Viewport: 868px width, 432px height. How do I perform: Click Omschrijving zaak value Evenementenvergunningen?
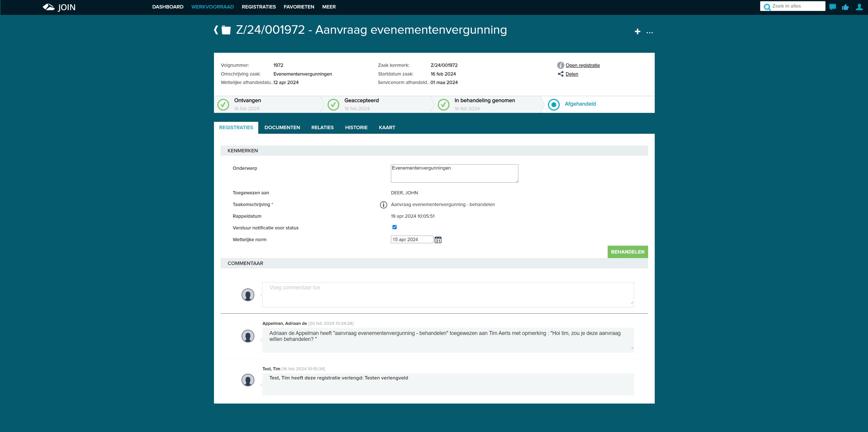coord(303,74)
